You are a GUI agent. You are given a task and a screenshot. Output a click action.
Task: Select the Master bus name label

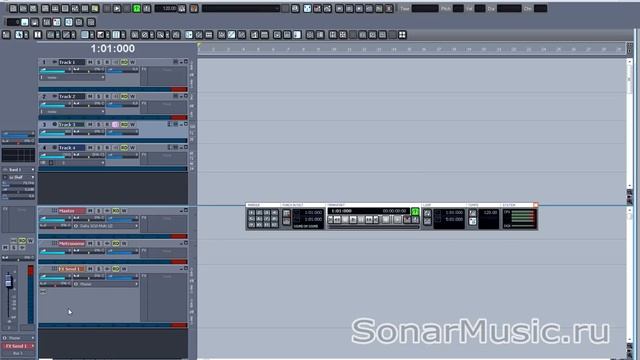coord(71,211)
